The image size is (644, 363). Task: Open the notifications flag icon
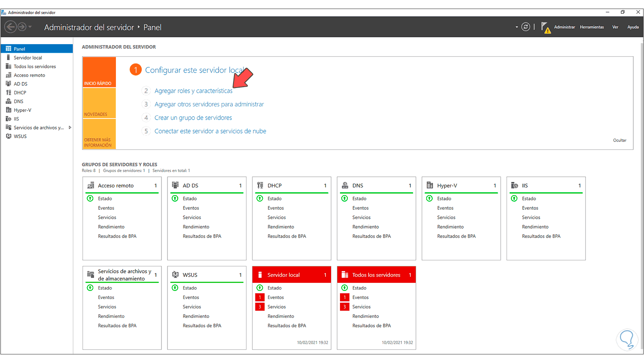pyautogui.click(x=545, y=27)
